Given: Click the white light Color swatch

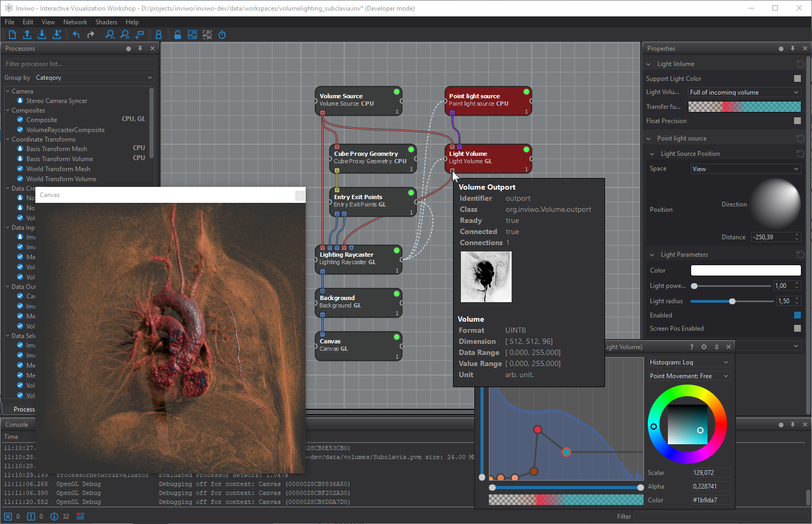Looking at the screenshot, I should pos(745,270).
